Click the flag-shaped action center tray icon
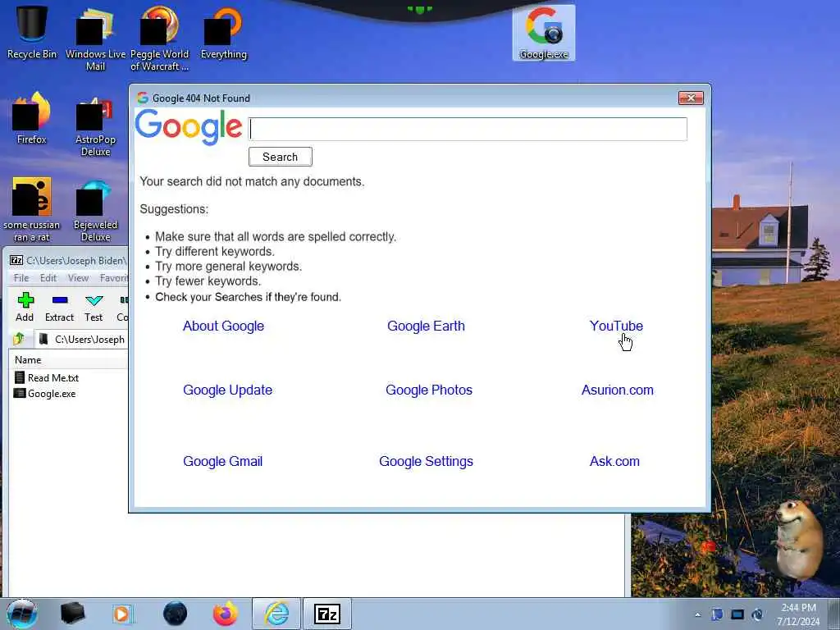840x630 pixels. pyautogui.click(x=717, y=614)
